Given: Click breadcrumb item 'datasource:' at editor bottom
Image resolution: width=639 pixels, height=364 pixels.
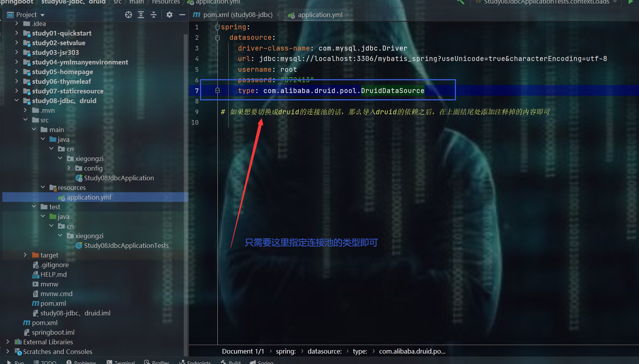Looking at the screenshot, I should click(325, 351).
